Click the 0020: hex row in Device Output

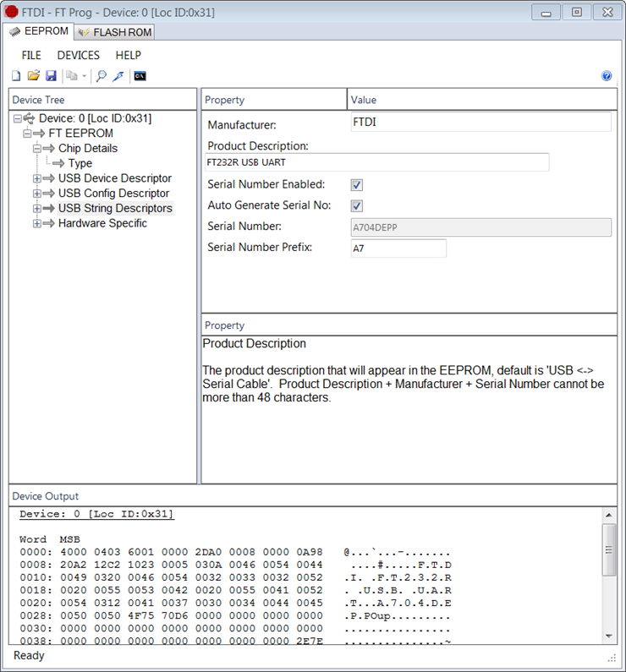point(235,603)
